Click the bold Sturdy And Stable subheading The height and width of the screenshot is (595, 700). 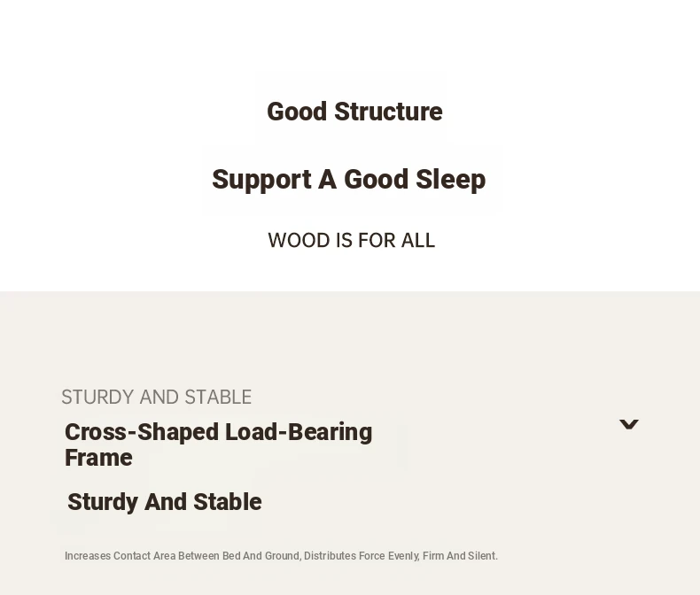point(164,502)
